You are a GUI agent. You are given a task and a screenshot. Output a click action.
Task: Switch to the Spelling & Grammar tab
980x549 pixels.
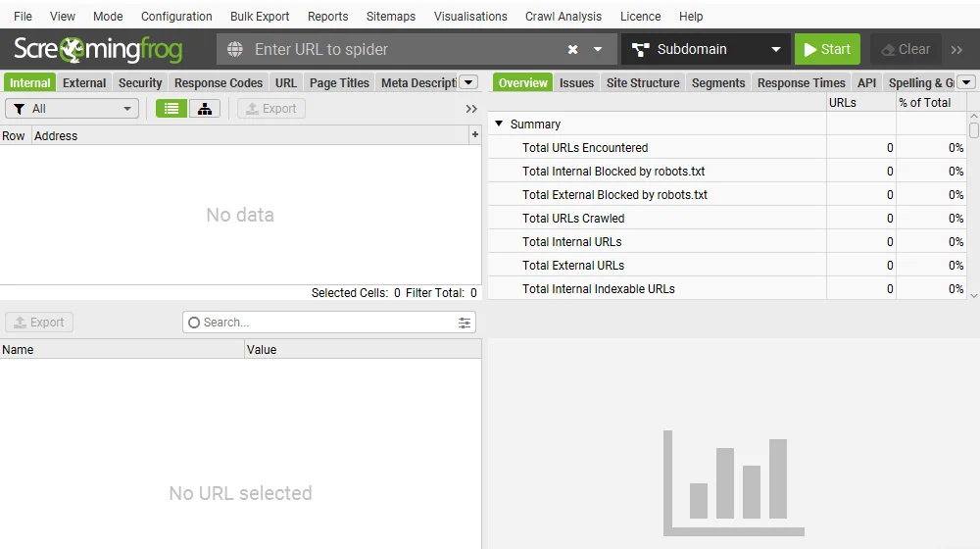(x=920, y=82)
